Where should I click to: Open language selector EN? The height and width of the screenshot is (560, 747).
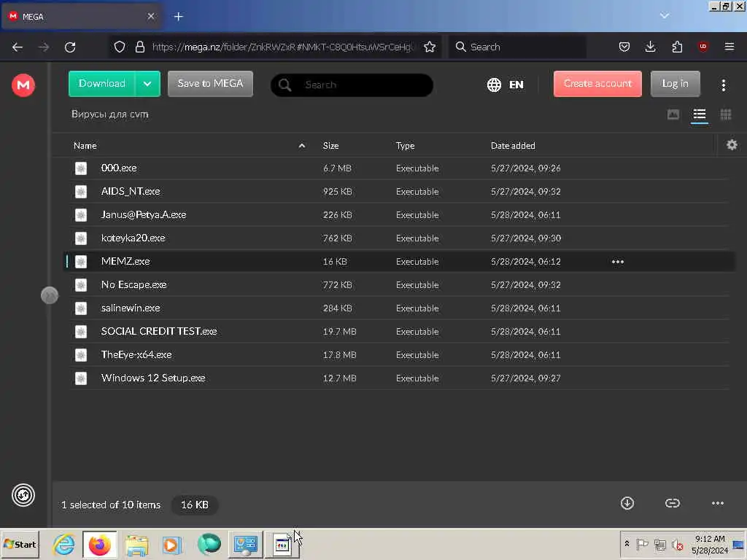tap(506, 85)
